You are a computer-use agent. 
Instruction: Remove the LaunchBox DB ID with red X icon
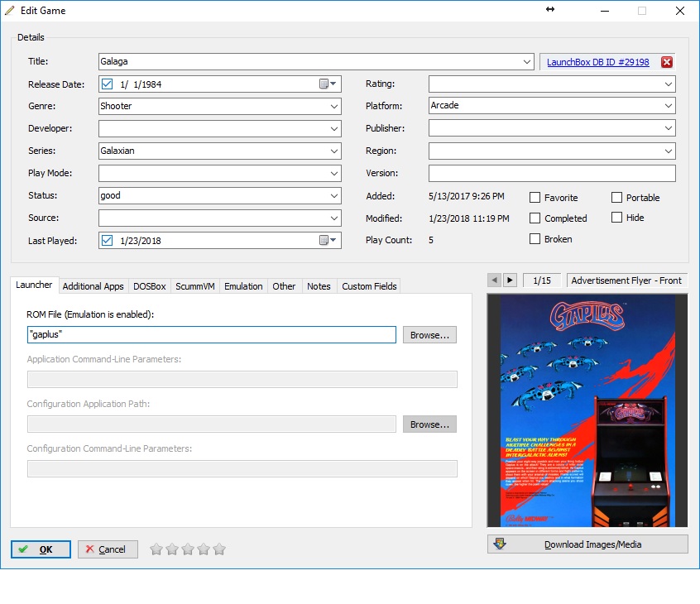click(667, 62)
